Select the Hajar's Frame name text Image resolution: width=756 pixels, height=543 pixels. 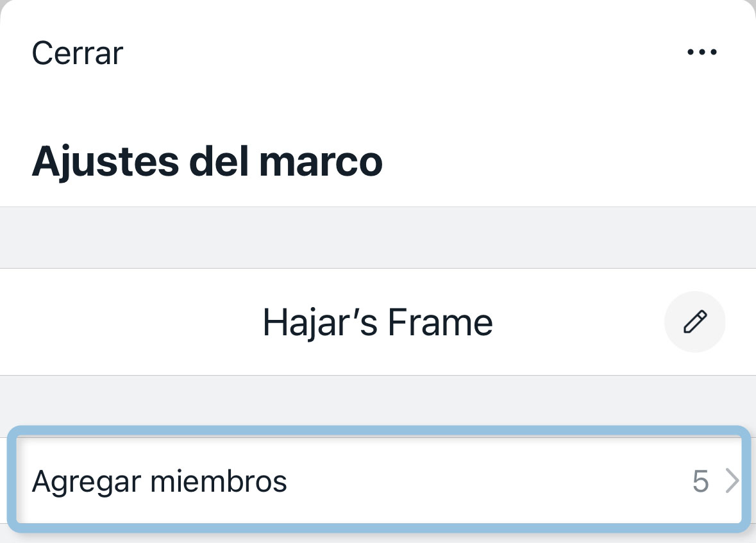[x=377, y=322]
